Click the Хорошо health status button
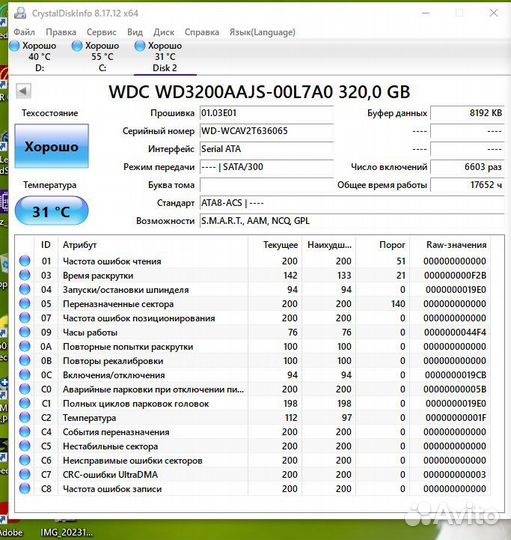Image resolution: width=511 pixels, height=540 pixels. 52,146
